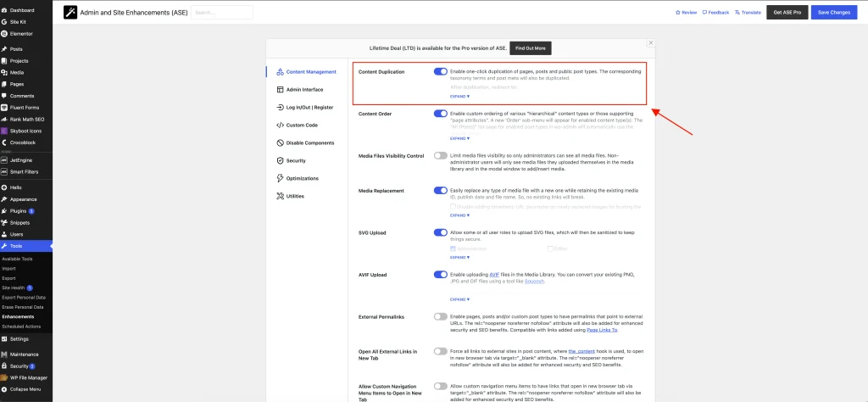Check the Administrator role checkbox under SVG Upload

(x=453, y=248)
